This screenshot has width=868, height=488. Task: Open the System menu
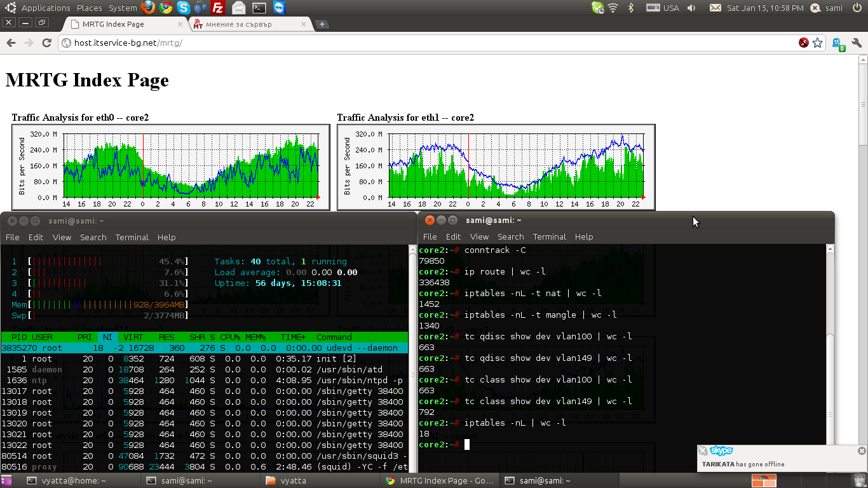(x=123, y=8)
